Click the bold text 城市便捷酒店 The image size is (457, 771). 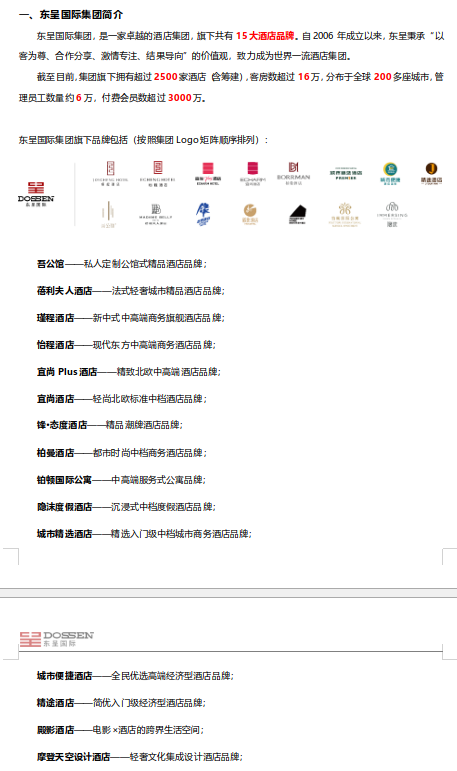pos(64,676)
